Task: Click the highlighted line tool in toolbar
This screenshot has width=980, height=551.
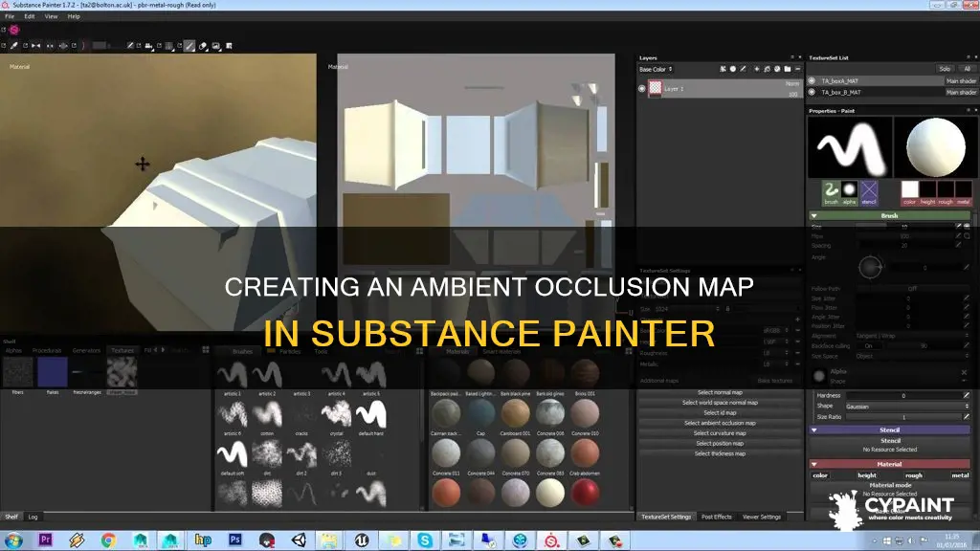Action: [x=189, y=46]
